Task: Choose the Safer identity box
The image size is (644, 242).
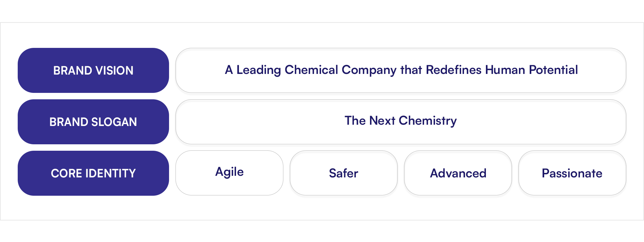Action: pyautogui.click(x=344, y=173)
